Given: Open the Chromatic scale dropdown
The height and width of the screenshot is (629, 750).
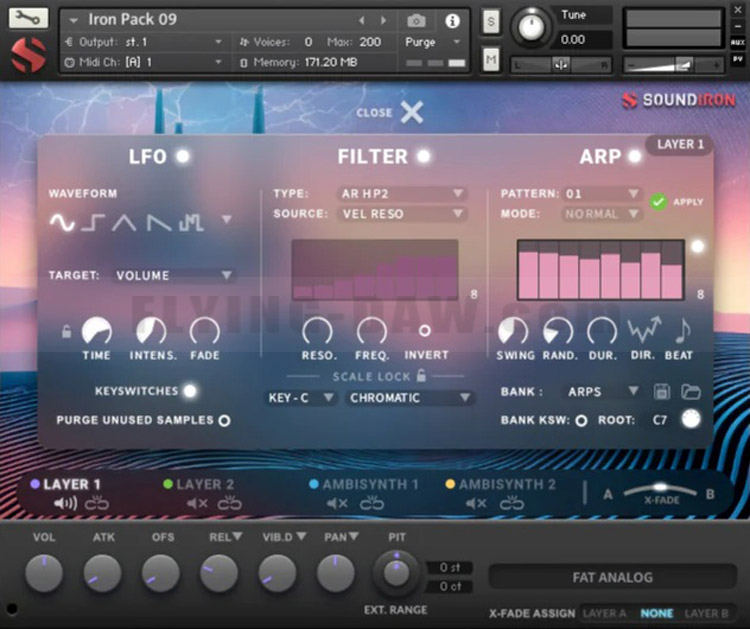Looking at the screenshot, I should pos(410,398).
